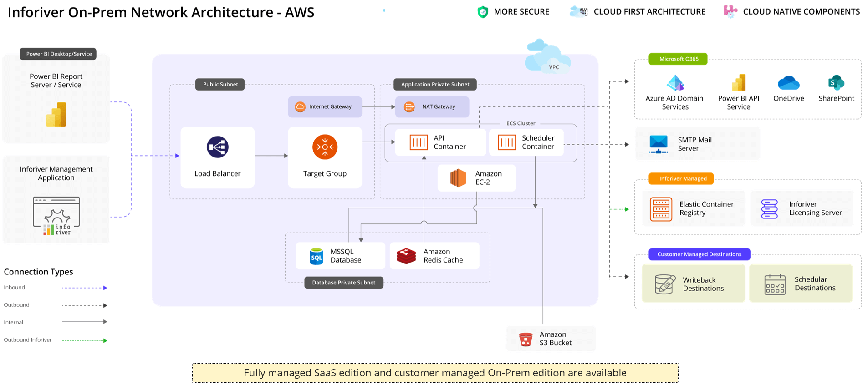Image resolution: width=868 pixels, height=385 pixels.
Task: Click the 'Schedular Destinations' text
Action: [815, 284]
